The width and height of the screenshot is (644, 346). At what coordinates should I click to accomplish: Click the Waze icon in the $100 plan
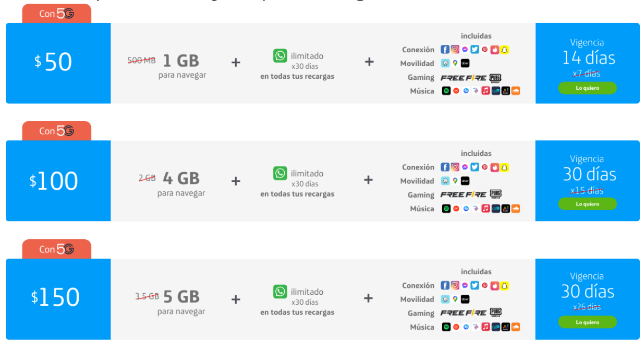click(x=445, y=181)
